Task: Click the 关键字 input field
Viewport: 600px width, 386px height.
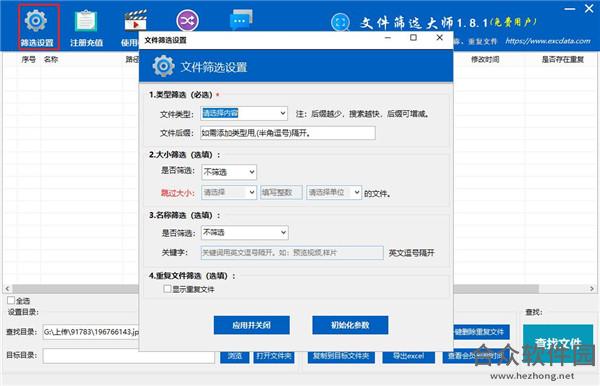Action: [292, 253]
